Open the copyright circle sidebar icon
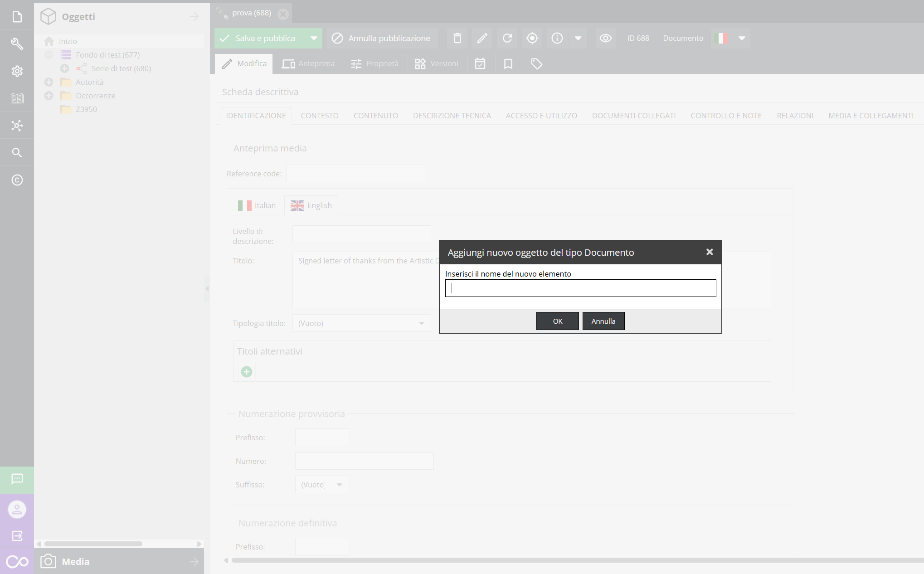This screenshot has width=924, height=574. coord(17,180)
